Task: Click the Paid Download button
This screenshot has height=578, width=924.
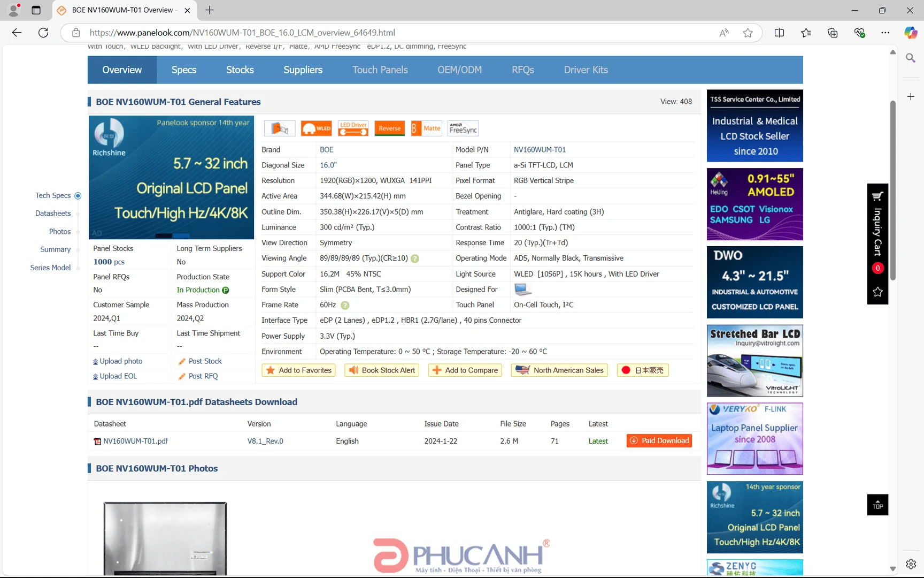Action: (x=659, y=441)
